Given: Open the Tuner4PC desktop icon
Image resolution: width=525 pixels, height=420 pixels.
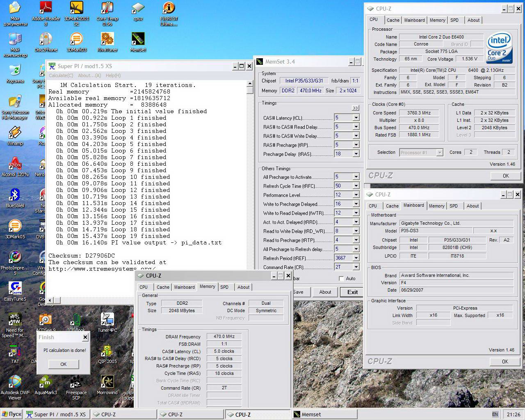Looking at the screenshot, I should (107, 323).
